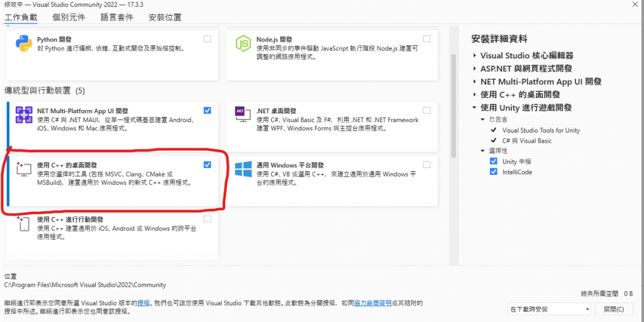Switch to the 語言套件 tab
Viewport: 644px width, 322px height.
click(117, 18)
